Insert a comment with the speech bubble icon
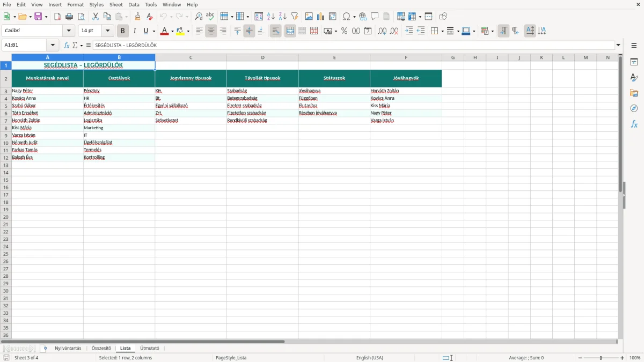Image resolution: width=644 pixels, height=362 pixels. (x=375, y=17)
